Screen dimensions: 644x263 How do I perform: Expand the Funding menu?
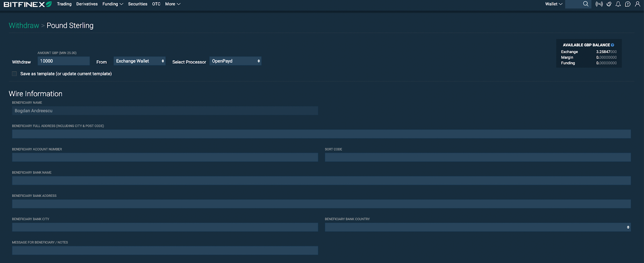coord(113,4)
